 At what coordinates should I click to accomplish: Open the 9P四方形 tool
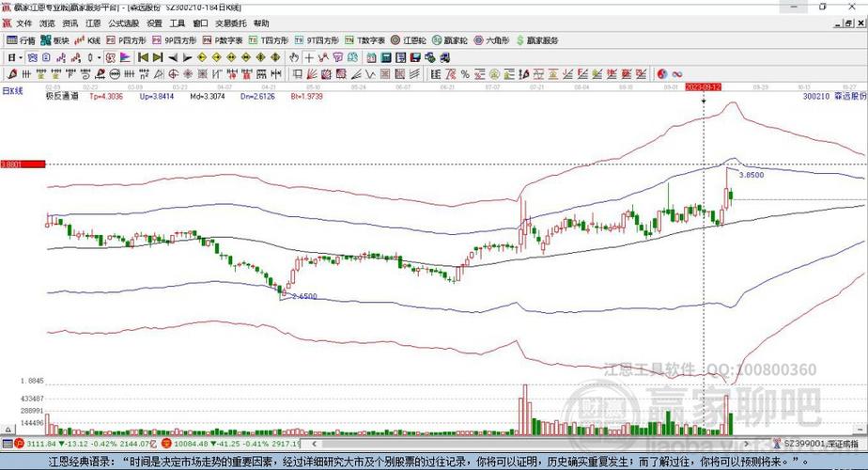click(x=175, y=40)
